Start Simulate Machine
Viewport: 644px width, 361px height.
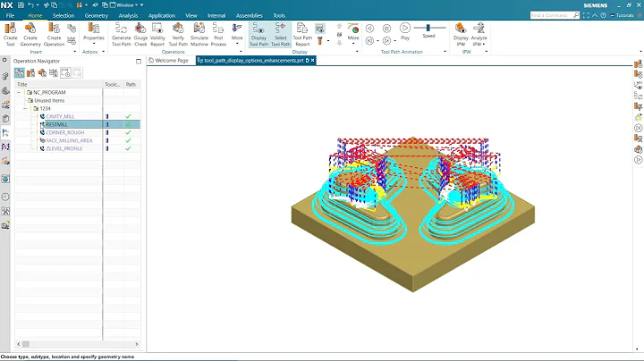tap(199, 35)
